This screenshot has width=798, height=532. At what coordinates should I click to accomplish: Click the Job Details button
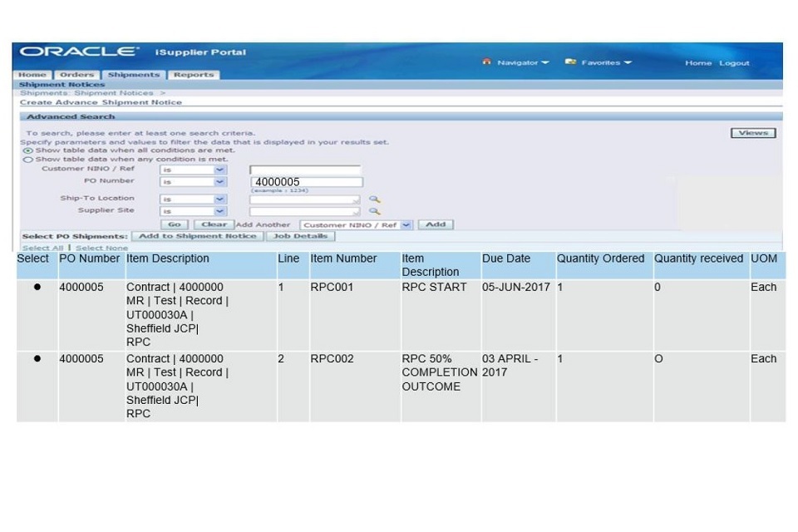[299, 236]
